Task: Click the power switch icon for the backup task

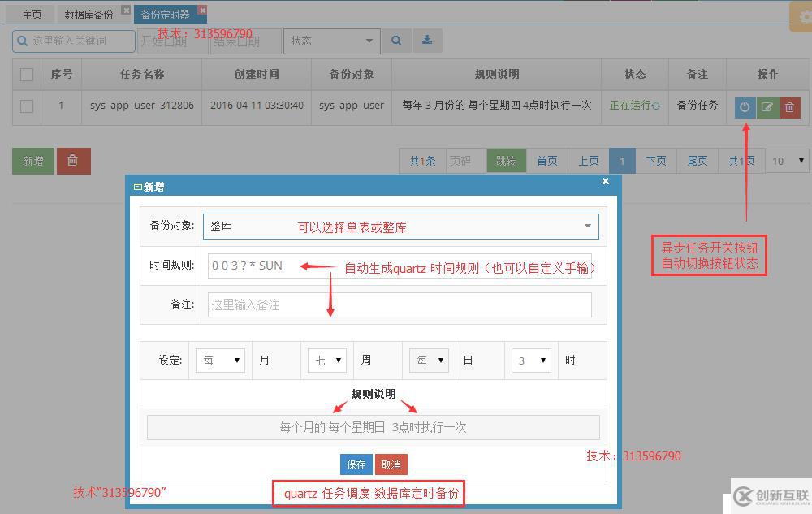Action: coord(745,106)
